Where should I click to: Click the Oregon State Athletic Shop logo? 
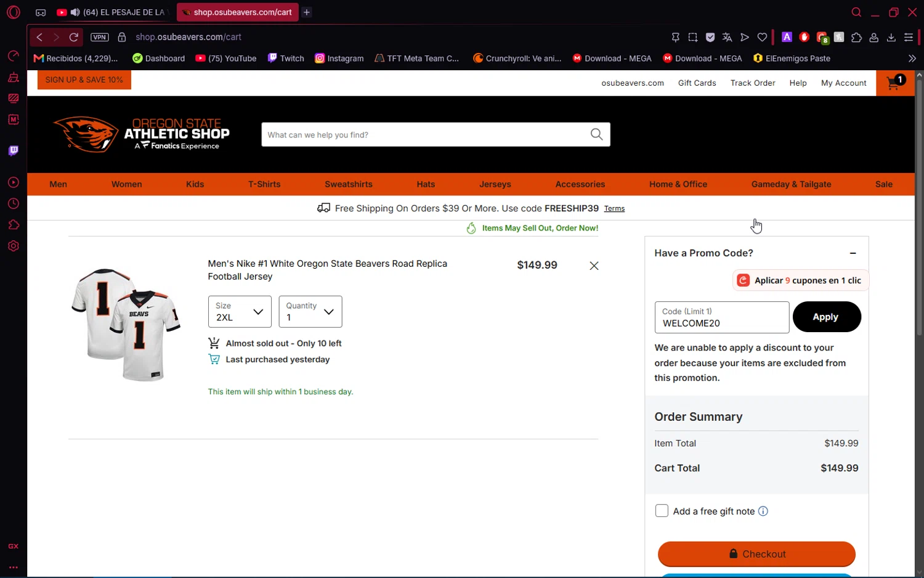(x=141, y=134)
